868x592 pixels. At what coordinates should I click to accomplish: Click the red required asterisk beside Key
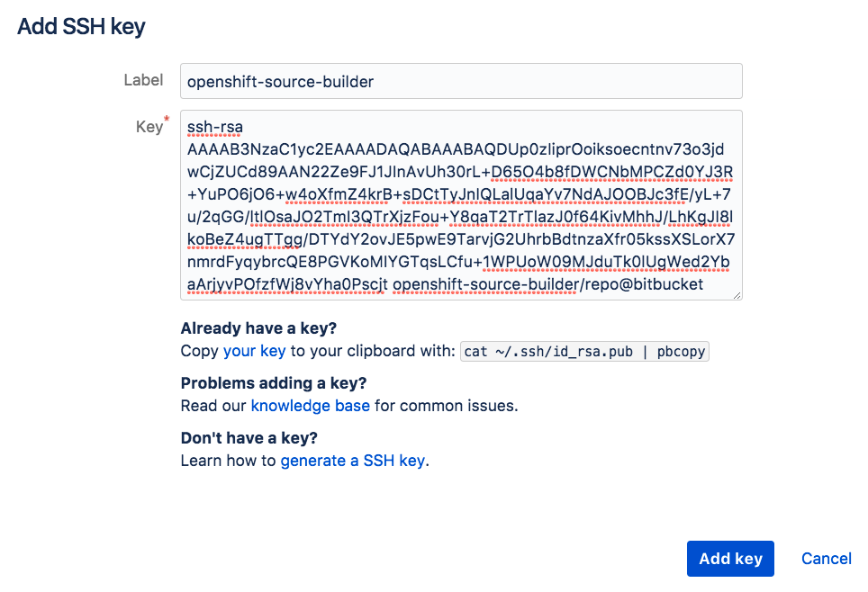tap(167, 121)
